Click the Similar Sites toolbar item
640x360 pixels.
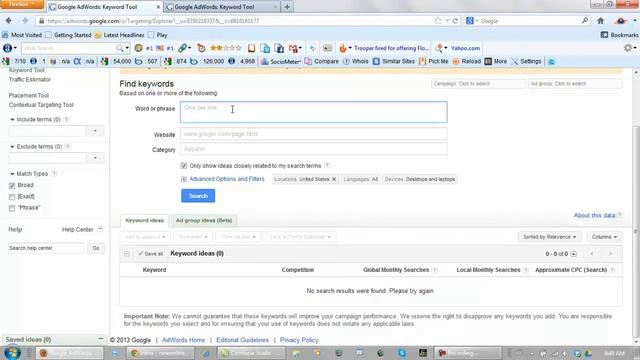394,62
